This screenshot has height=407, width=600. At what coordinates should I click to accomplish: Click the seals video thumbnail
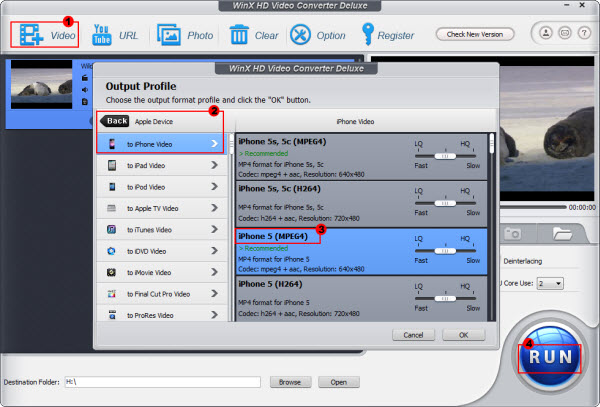click(x=41, y=84)
